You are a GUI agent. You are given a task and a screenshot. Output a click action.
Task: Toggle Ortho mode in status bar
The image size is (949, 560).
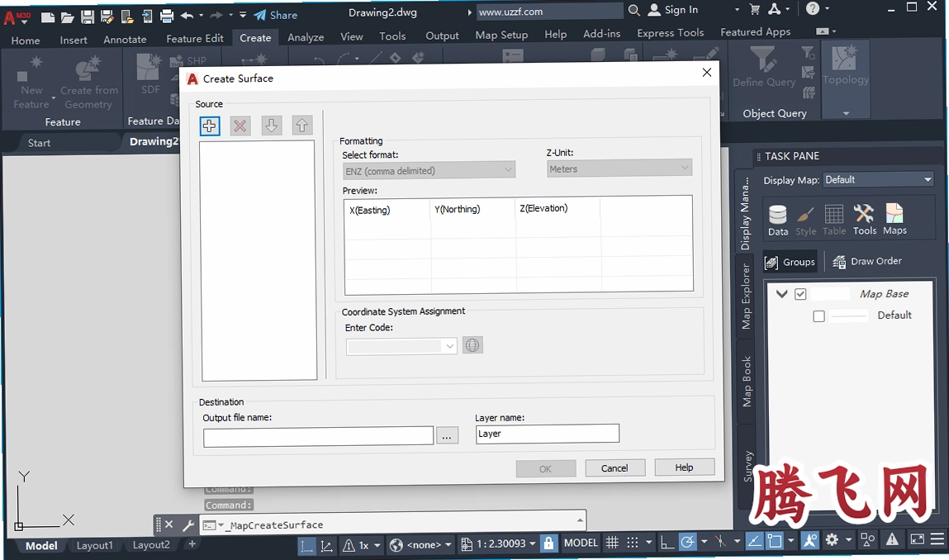pyautogui.click(x=667, y=543)
